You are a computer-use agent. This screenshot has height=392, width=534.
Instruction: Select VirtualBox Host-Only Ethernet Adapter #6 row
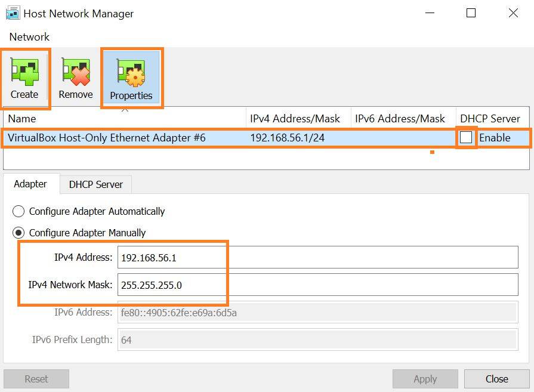(x=266, y=138)
